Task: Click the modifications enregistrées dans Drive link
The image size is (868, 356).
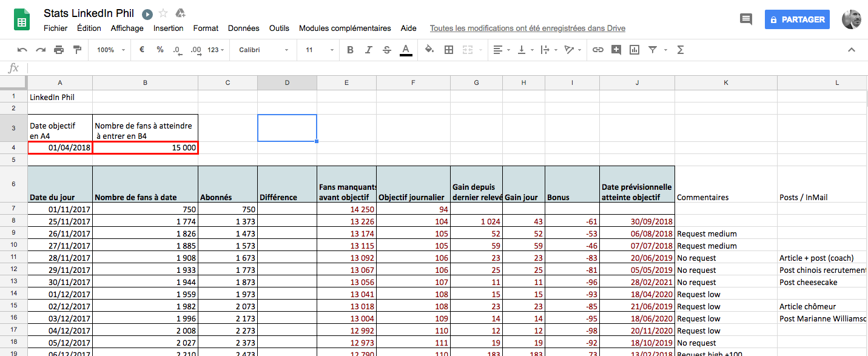Action: tap(528, 29)
